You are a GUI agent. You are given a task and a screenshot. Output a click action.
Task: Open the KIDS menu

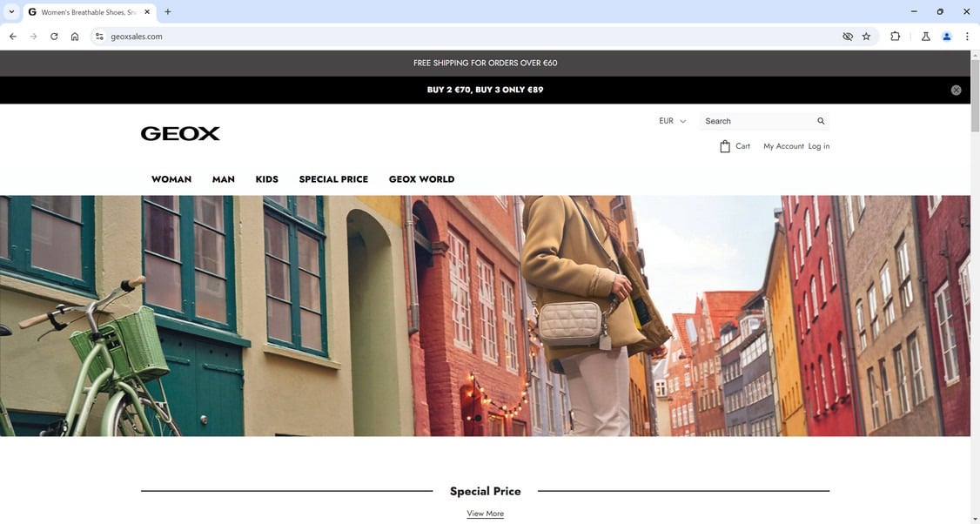pos(267,179)
